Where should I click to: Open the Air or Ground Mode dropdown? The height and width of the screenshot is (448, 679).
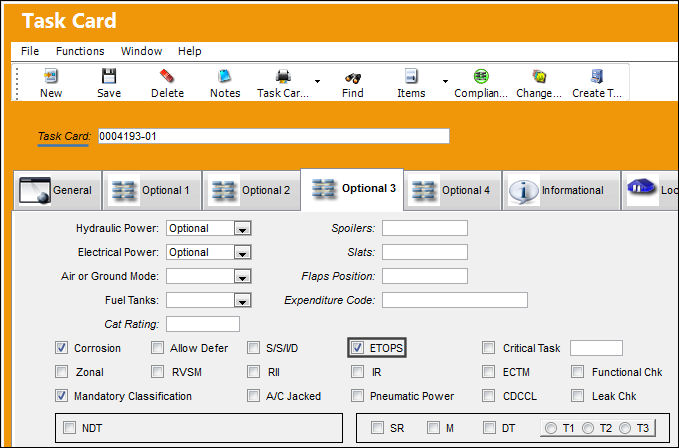[x=242, y=276]
